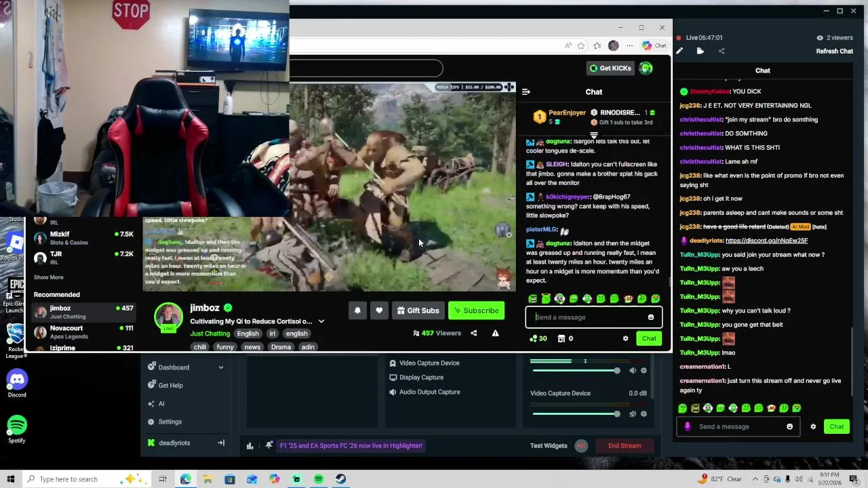Click the edit pencil icon below Live timer
868x488 pixels.
click(x=679, y=51)
